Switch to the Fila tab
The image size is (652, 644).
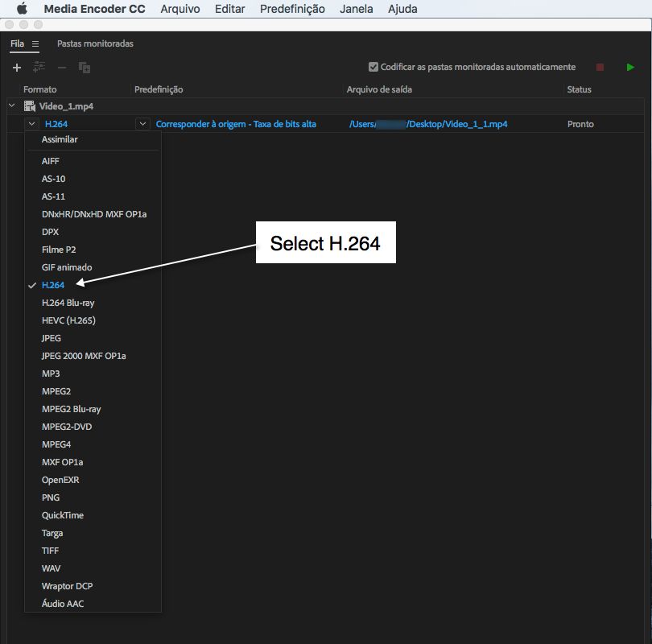pos(18,43)
